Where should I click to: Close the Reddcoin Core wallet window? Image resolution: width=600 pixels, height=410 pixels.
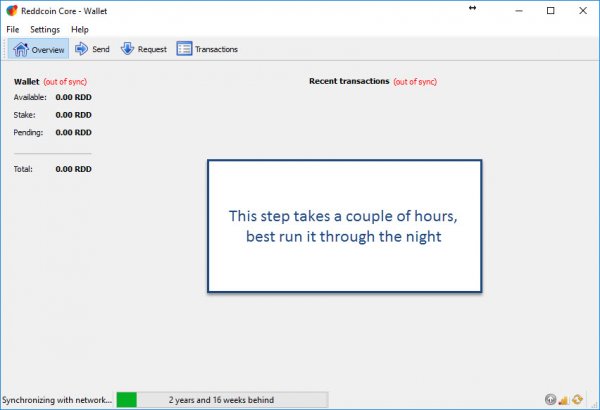tap(583, 11)
